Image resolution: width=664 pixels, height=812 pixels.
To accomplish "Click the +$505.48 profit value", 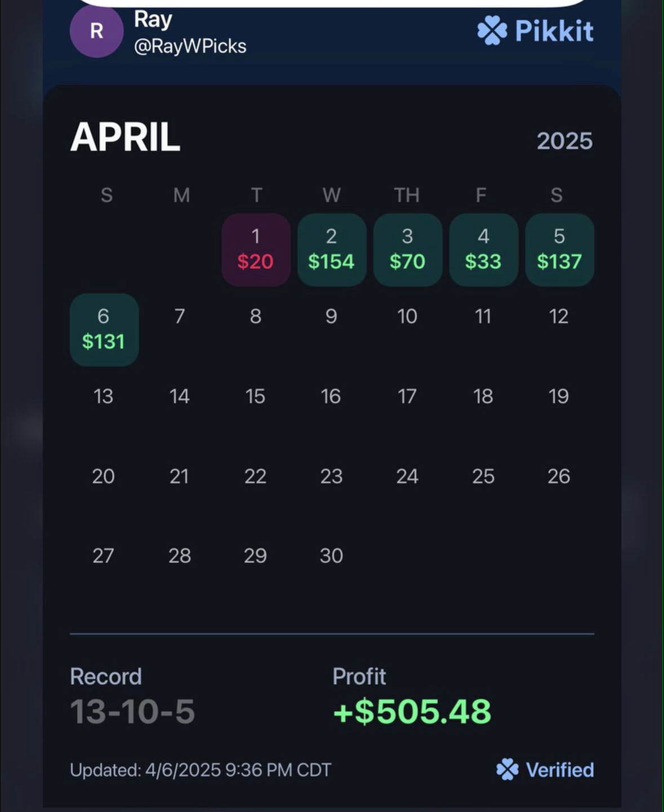I will point(412,712).
